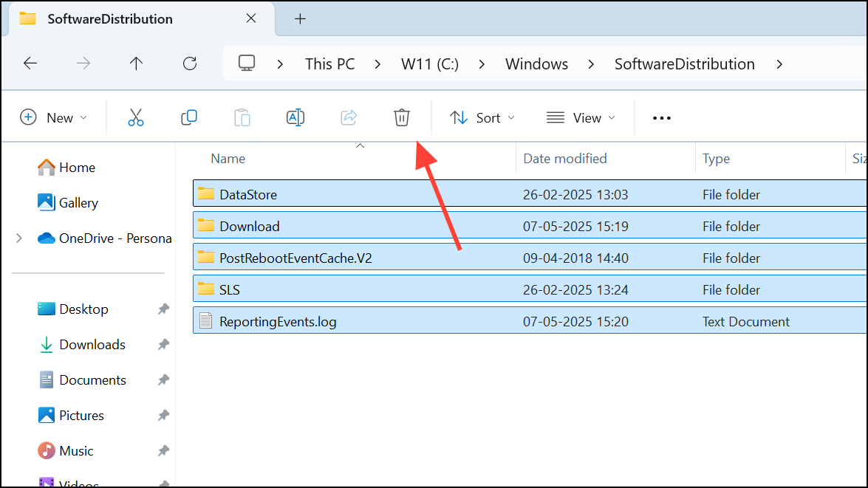Screen dimensions: 868x488
Task: Click the New button to create an item
Action: click(x=54, y=117)
